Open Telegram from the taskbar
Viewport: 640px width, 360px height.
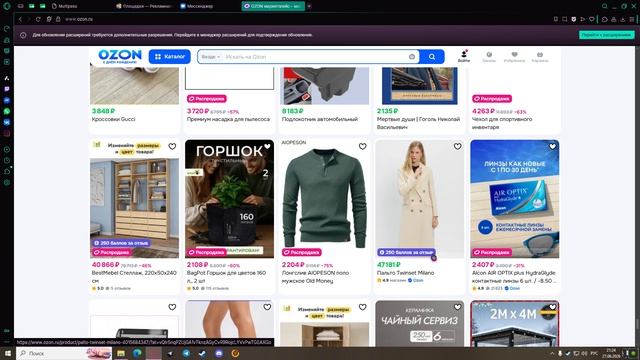click(x=186, y=353)
